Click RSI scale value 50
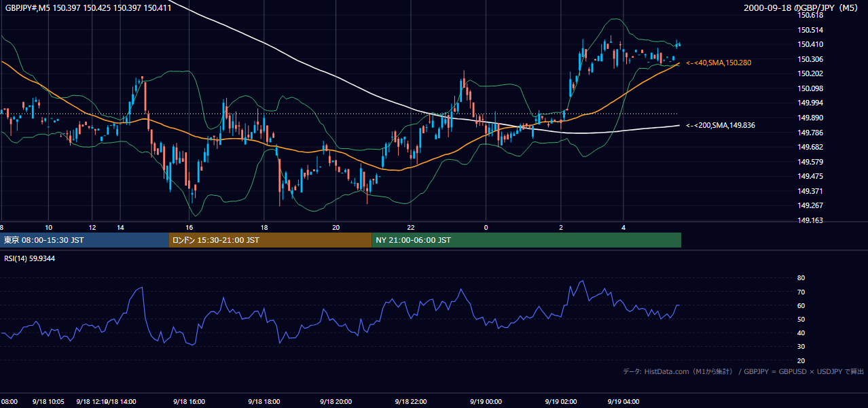Viewport: 868px width, 408px height. coord(801,319)
